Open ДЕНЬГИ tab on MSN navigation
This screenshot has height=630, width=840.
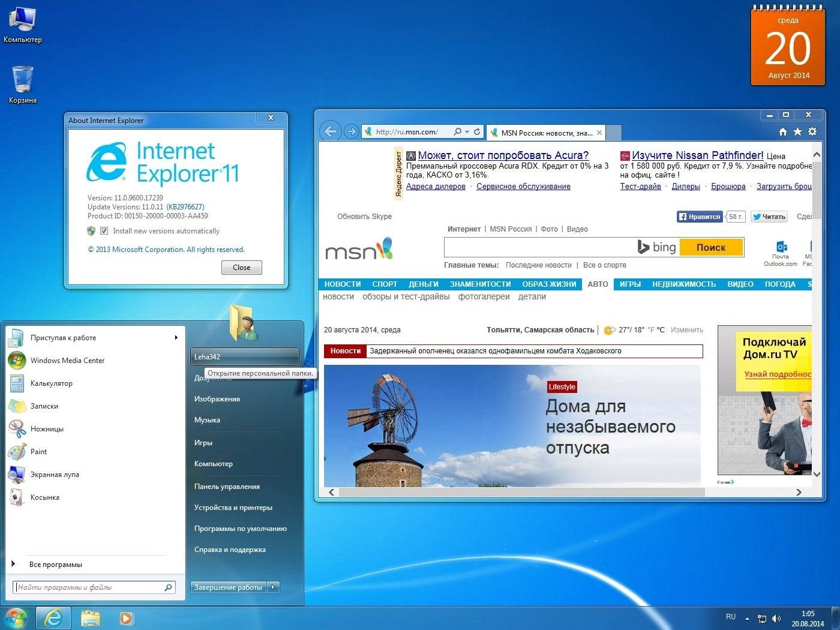[x=424, y=284]
